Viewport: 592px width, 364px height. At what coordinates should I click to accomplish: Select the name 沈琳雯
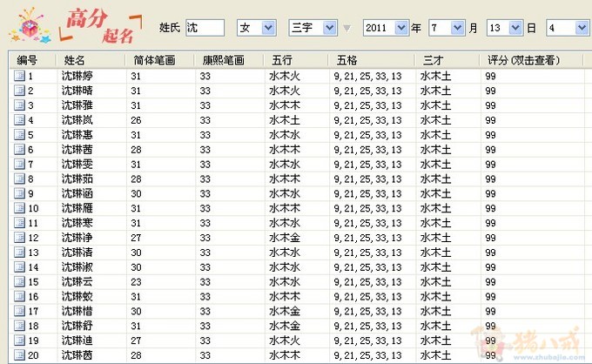point(77,165)
